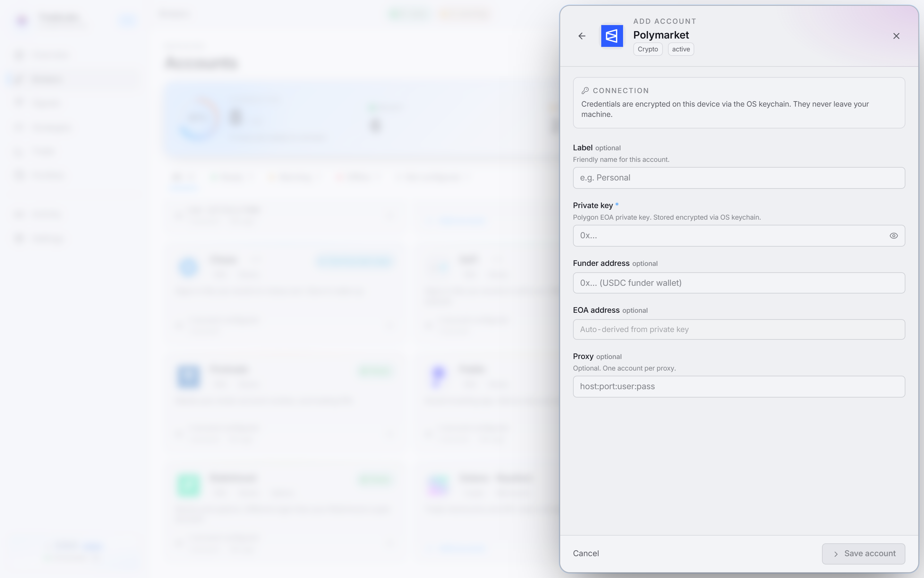924x578 pixels.
Task: Show the private key with the eye icon
Action: (x=894, y=235)
